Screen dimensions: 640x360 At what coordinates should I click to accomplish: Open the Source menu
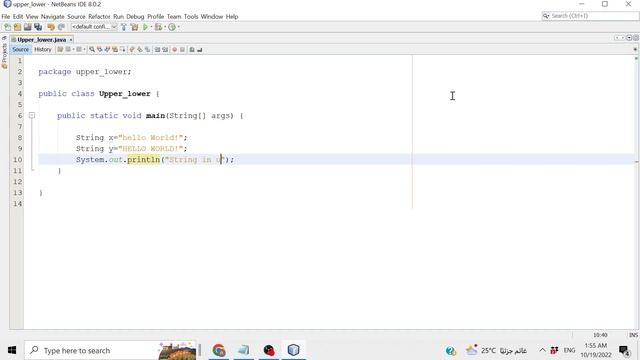76,17
